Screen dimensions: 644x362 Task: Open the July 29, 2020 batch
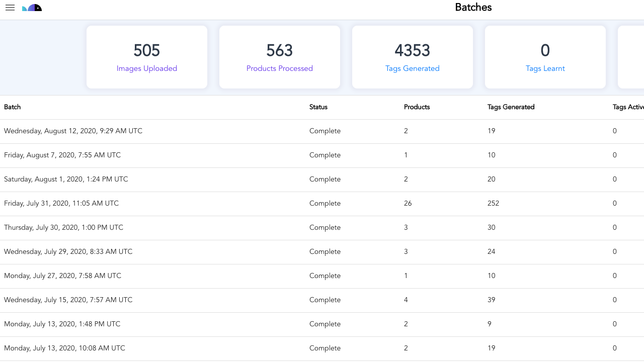point(68,252)
